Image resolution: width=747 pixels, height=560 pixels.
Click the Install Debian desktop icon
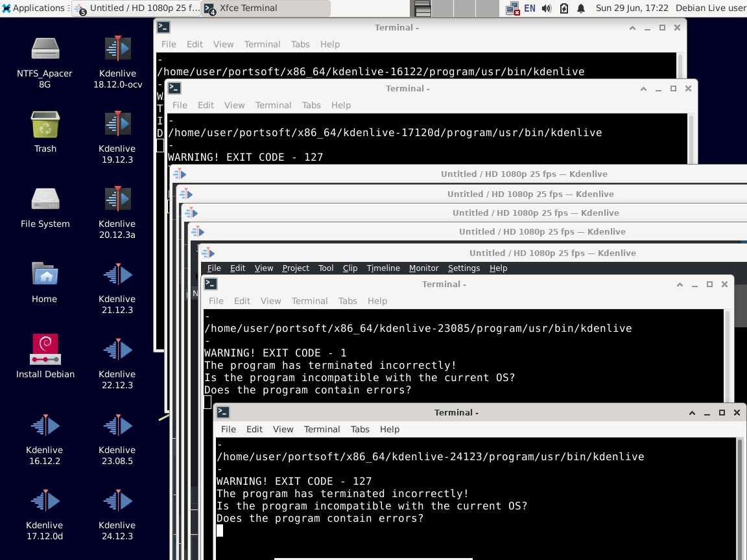45,357
